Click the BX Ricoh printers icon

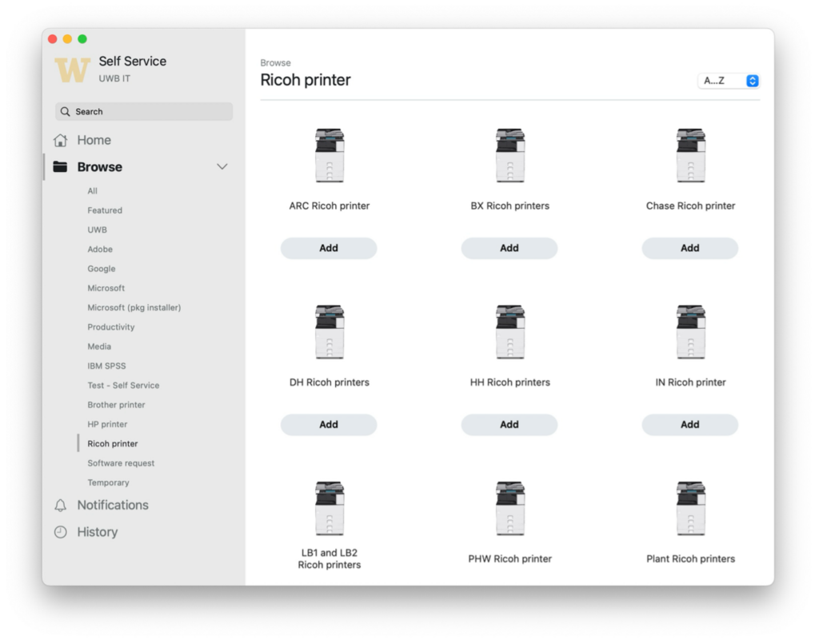tap(509, 155)
